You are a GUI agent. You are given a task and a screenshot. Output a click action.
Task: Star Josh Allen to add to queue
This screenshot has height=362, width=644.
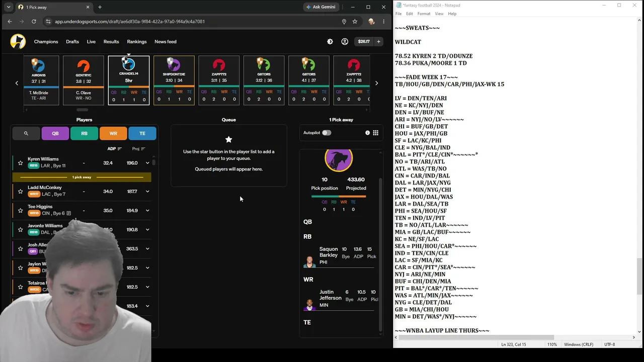point(20,249)
